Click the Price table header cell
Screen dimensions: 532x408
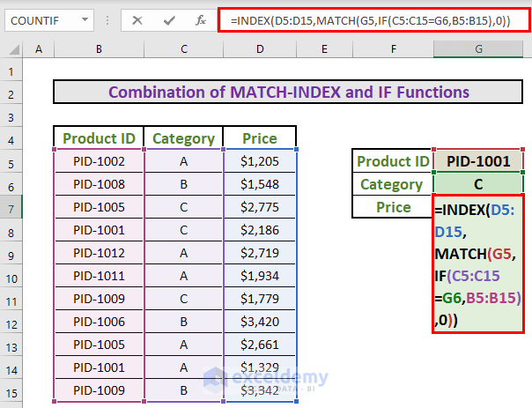point(259,138)
